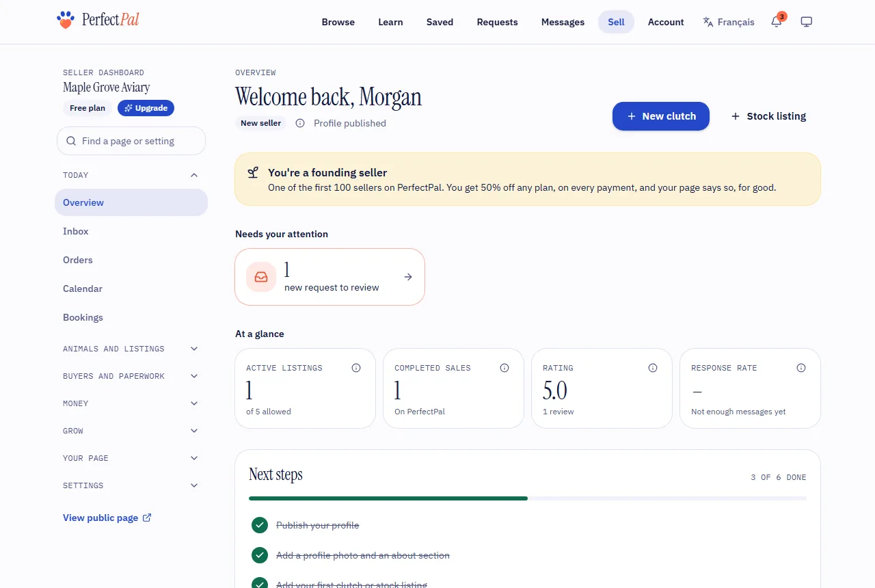
Task: Click info icon on Active Listings card
Action: pos(356,368)
